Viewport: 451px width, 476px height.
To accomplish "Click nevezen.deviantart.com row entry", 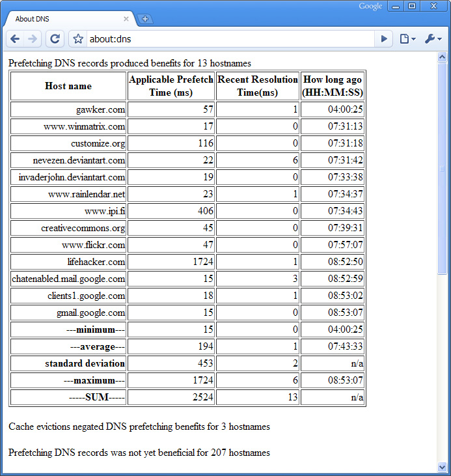I will 68,160.
